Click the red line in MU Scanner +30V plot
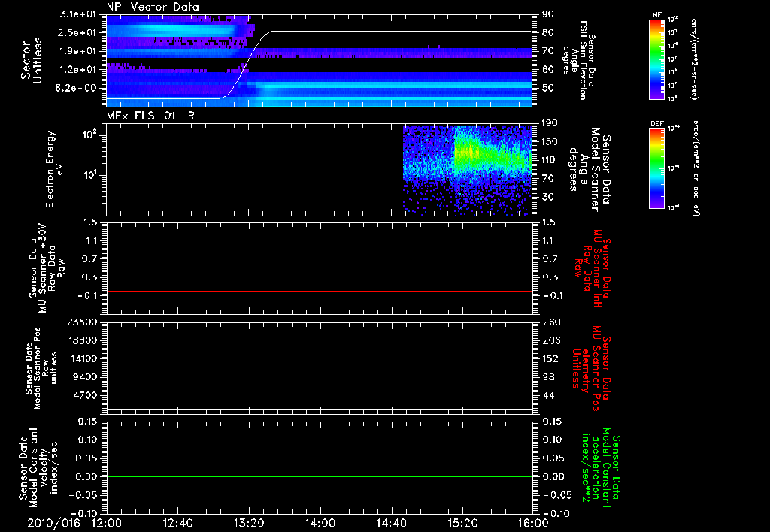The image size is (770, 532). (319, 291)
